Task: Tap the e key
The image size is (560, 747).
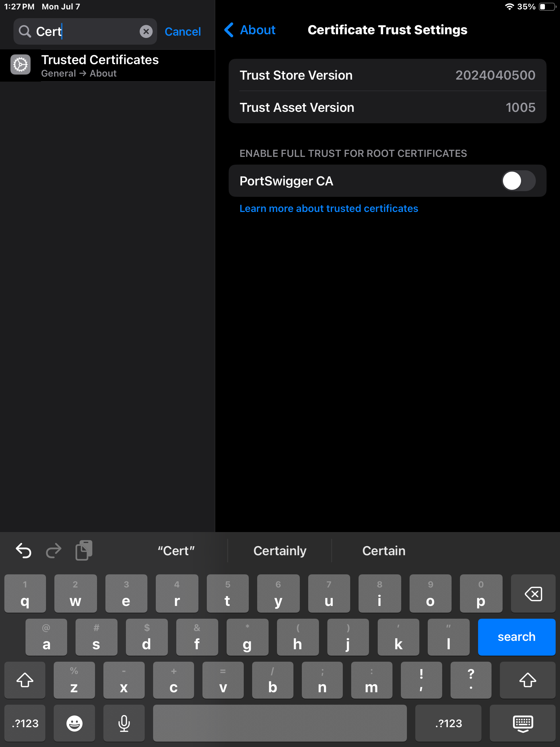Action: [126, 594]
